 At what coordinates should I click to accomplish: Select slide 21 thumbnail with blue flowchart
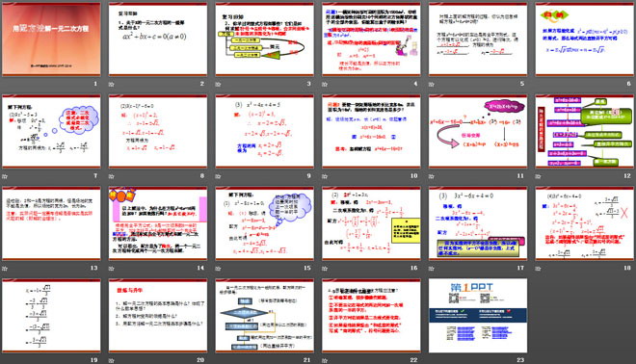[264, 315]
